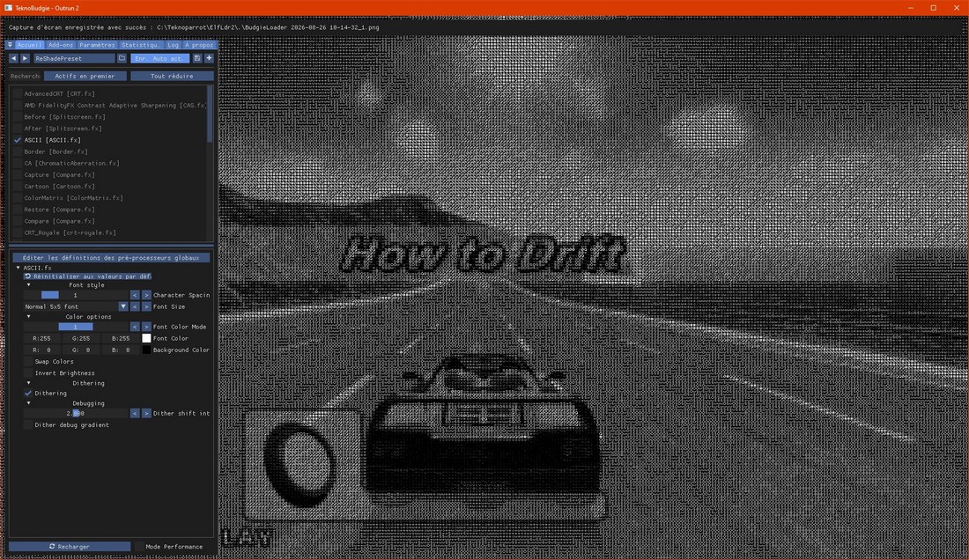Screen dimensions: 969x560
Task: Open the Log tab
Action: 173,45
